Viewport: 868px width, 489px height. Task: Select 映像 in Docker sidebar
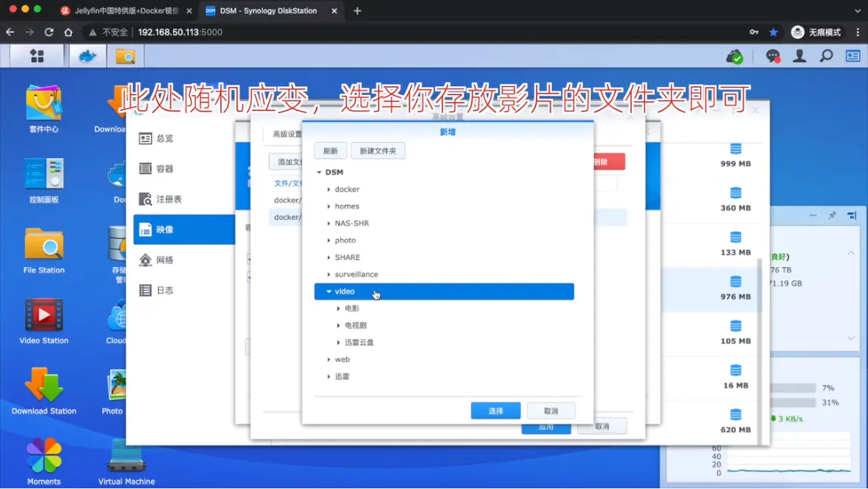point(184,230)
